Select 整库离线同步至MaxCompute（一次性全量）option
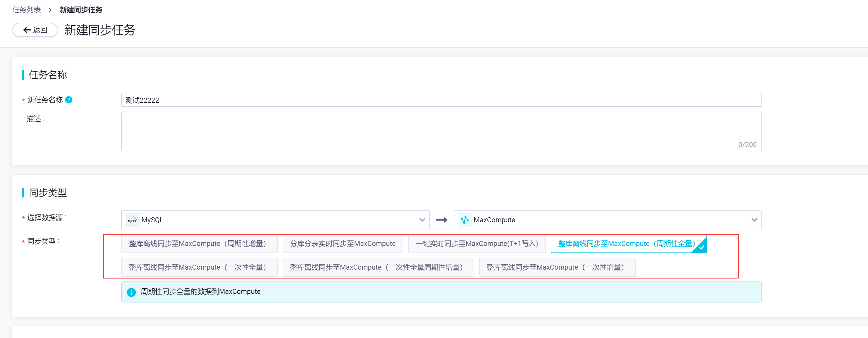 tap(199, 268)
